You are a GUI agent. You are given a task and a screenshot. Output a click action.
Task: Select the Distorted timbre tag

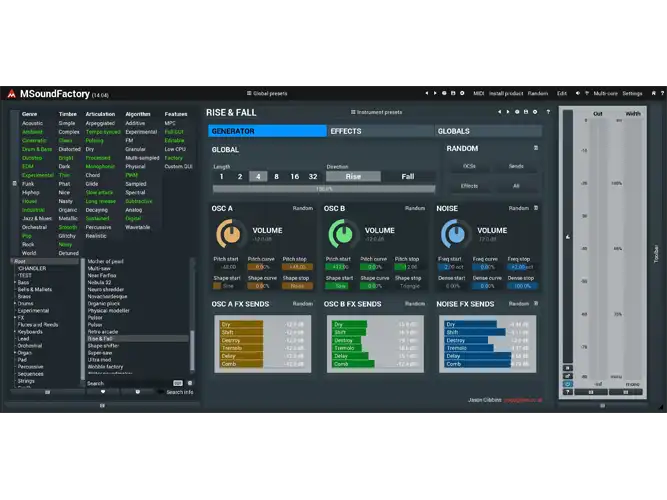pos(69,149)
